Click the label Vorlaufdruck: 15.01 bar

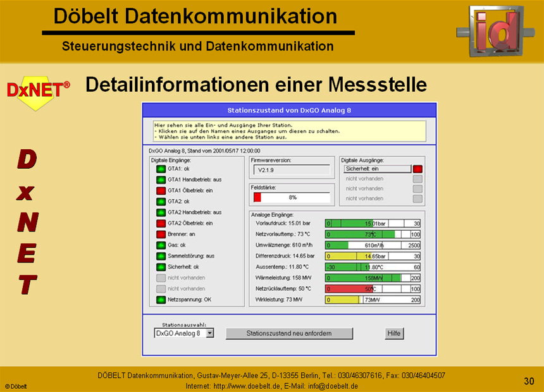pyautogui.click(x=283, y=223)
